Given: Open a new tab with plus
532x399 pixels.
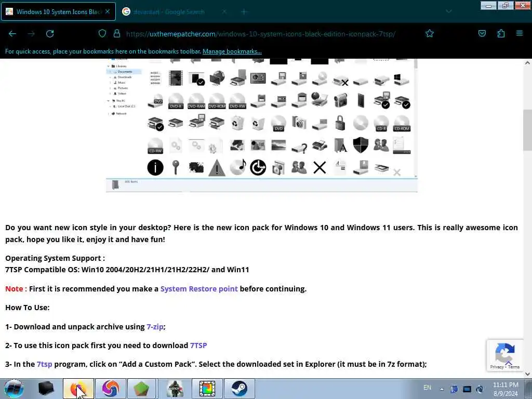Looking at the screenshot, I should pyautogui.click(x=244, y=12).
